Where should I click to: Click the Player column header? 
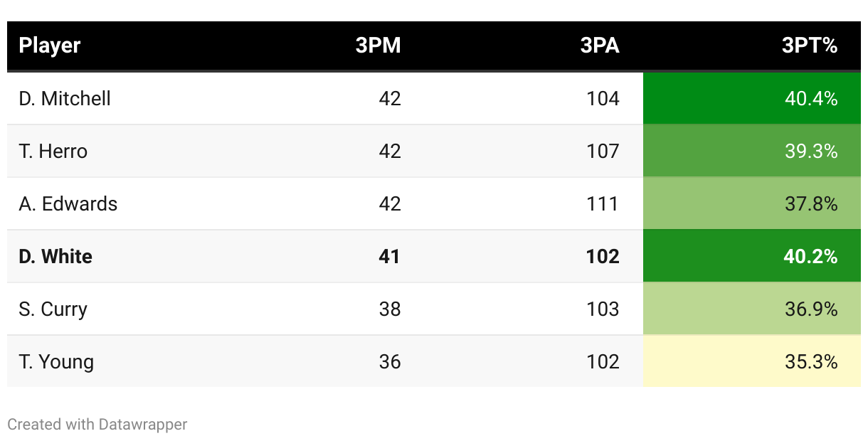pyautogui.click(x=50, y=46)
